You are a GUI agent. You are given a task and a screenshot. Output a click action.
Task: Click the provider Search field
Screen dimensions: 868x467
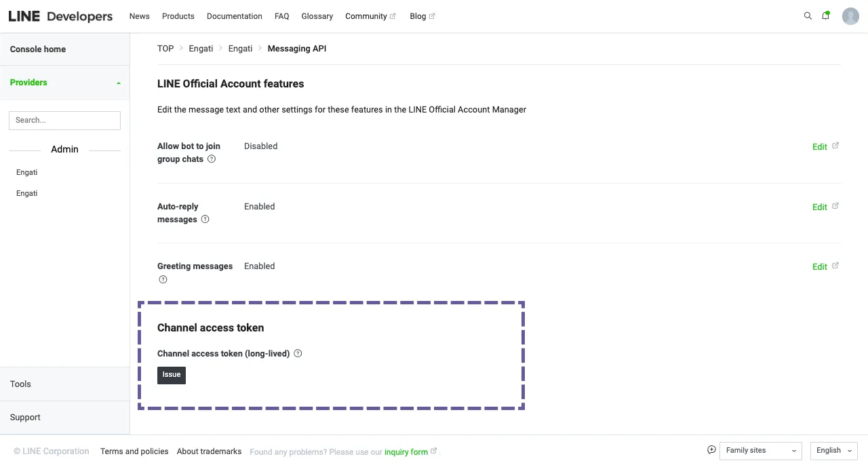click(x=64, y=120)
